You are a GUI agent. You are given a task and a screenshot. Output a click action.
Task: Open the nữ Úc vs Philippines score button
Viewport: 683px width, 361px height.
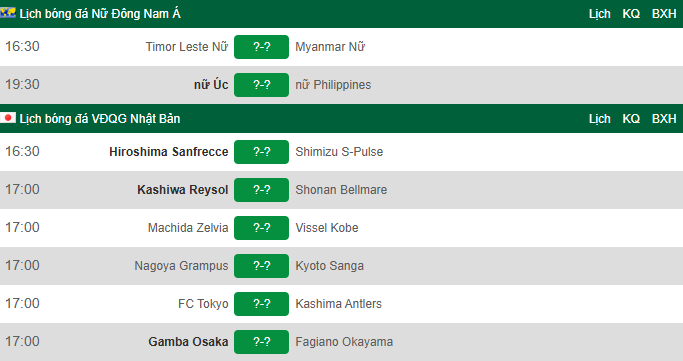click(261, 84)
